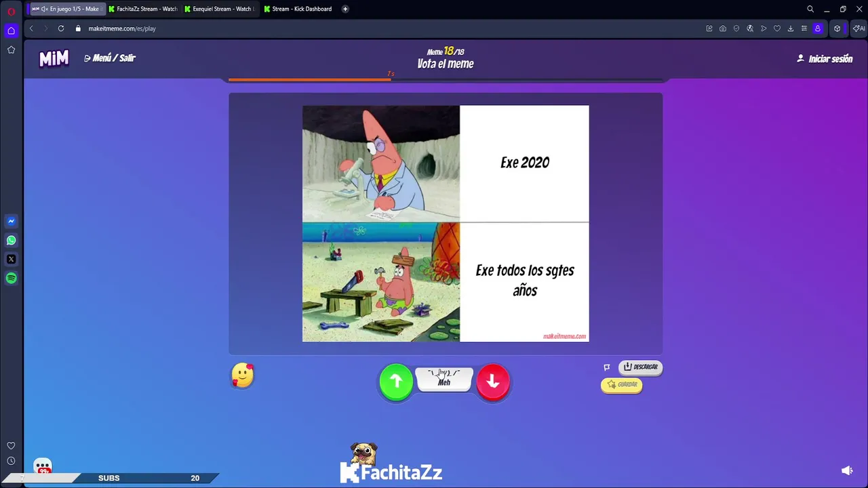Screen dimensions: 868x488
Task: Click the 'Exe 2020' caption
Action: point(525,163)
